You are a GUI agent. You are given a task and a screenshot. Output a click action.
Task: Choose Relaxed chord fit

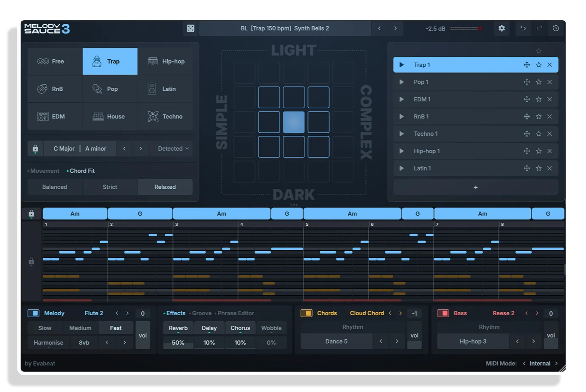point(165,187)
